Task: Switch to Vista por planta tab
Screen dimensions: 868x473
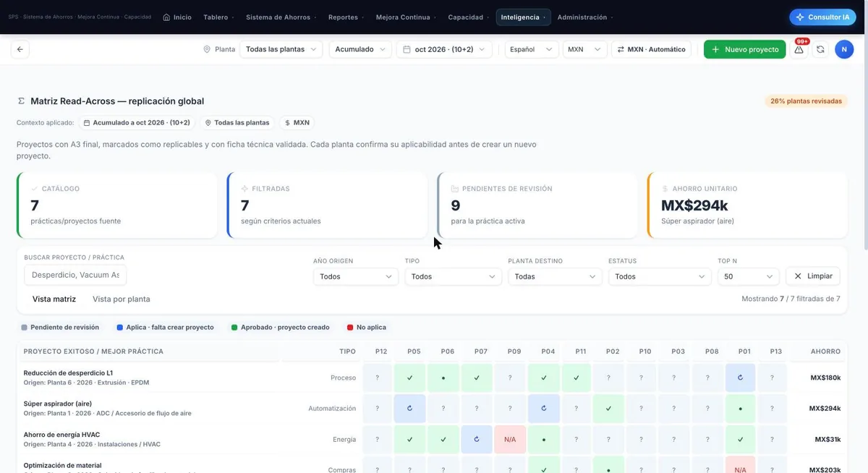Action: (x=122, y=299)
